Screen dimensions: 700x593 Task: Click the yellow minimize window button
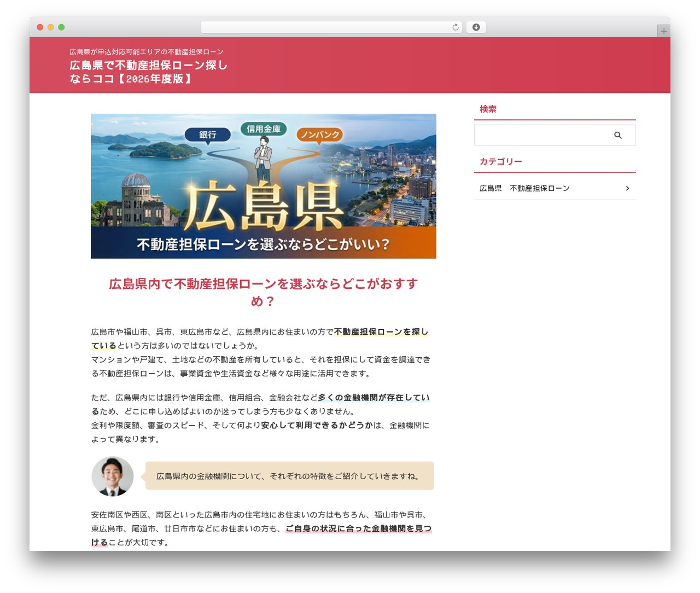(x=50, y=27)
